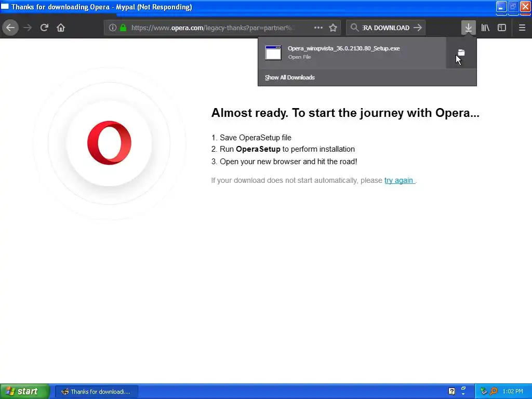Go back to the previous page

[10, 28]
